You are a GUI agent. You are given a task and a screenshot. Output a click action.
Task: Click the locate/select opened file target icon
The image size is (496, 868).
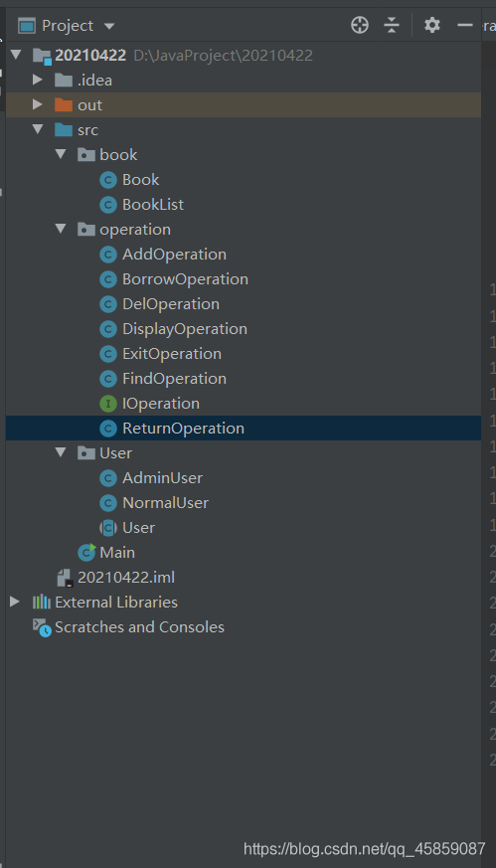[360, 25]
